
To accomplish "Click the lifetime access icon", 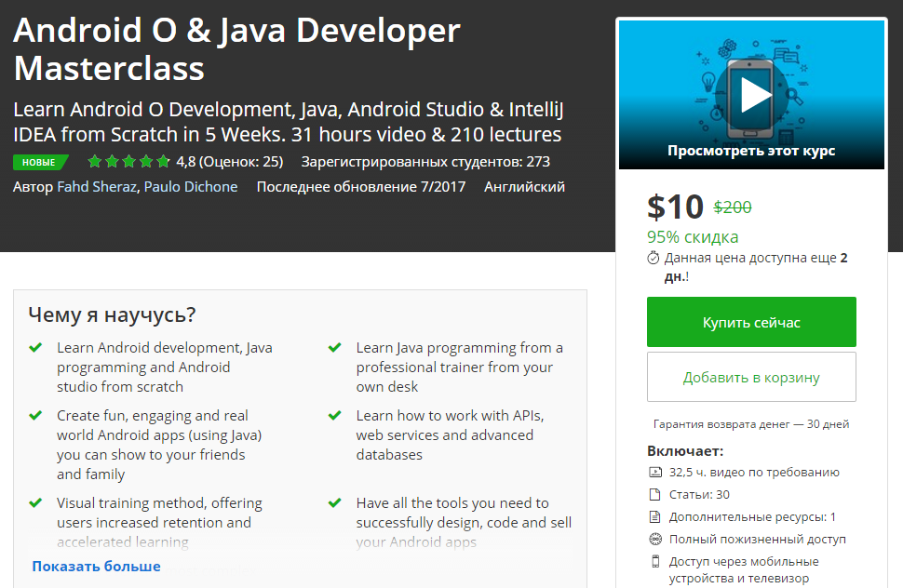I will coord(655,539).
